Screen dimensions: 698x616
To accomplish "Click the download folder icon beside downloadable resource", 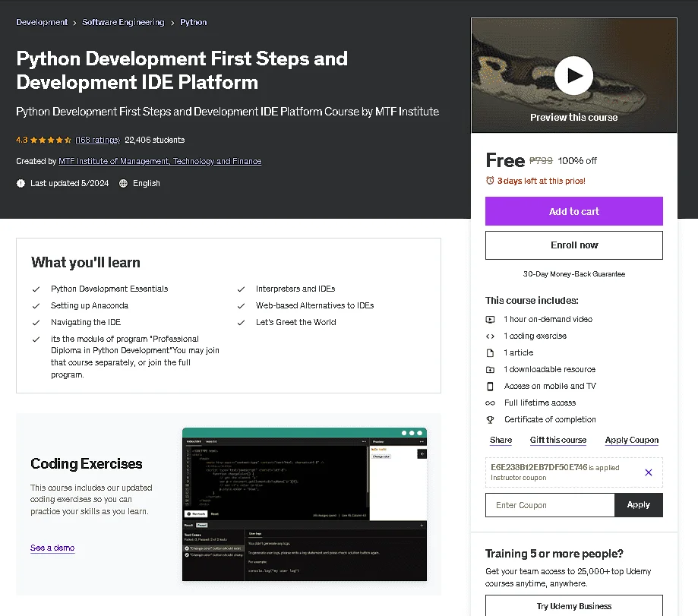I will (490, 369).
